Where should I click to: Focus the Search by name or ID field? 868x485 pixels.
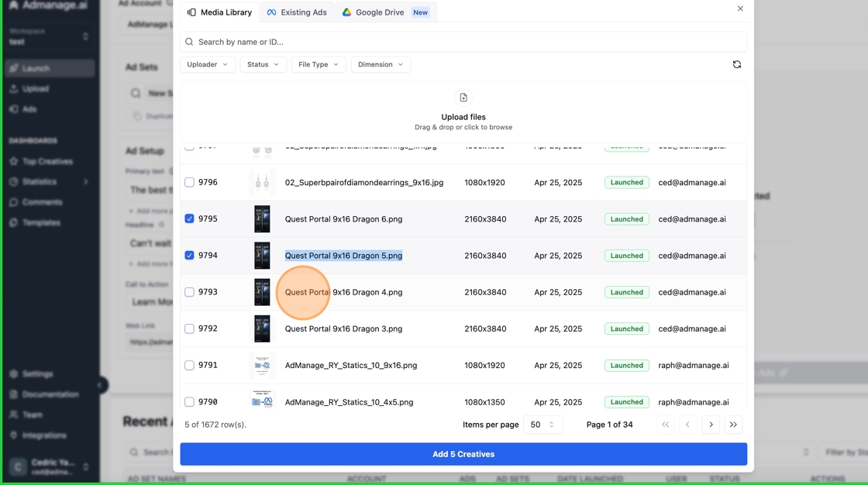[463, 42]
